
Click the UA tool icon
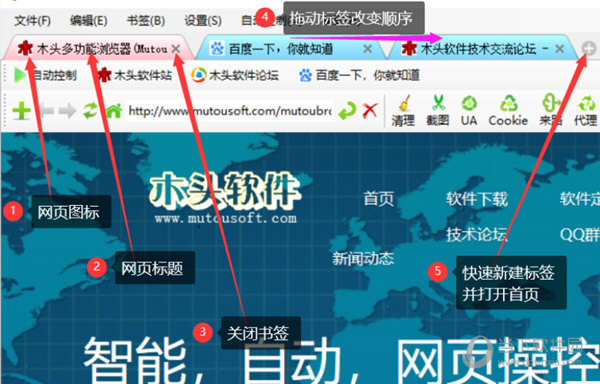(x=469, y=111)
